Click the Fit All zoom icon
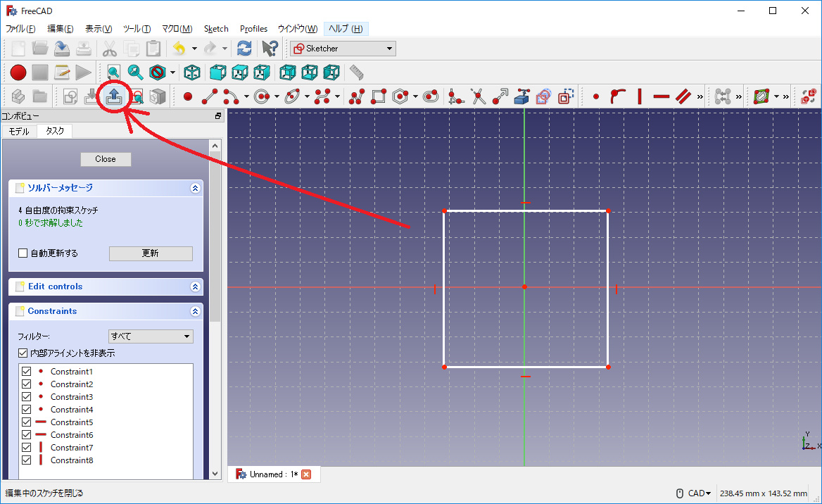 [113, 73]
